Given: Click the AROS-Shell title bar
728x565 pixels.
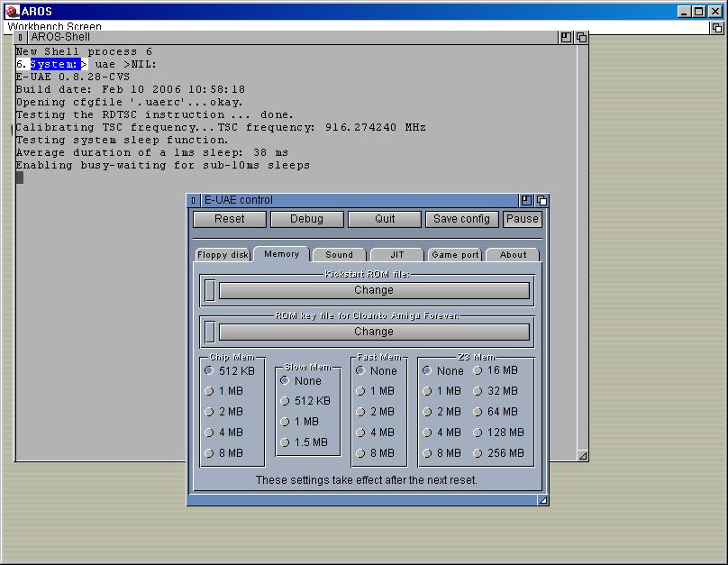Looking at the screenshot, I should point(293,37).
